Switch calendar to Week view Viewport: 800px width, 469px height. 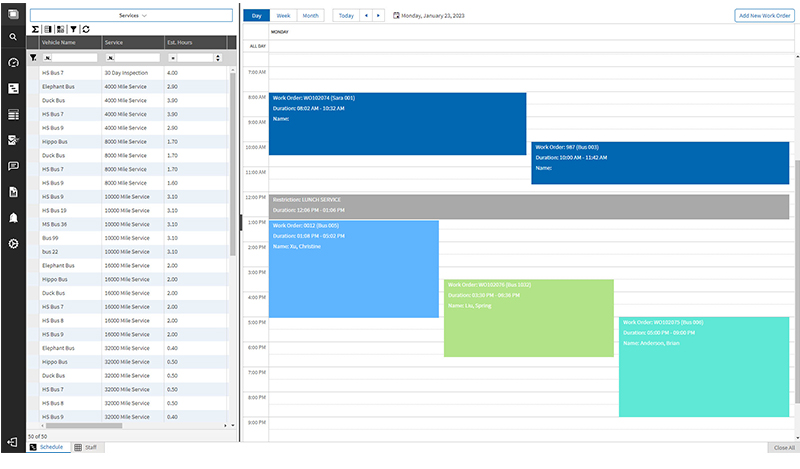(283, 15)
